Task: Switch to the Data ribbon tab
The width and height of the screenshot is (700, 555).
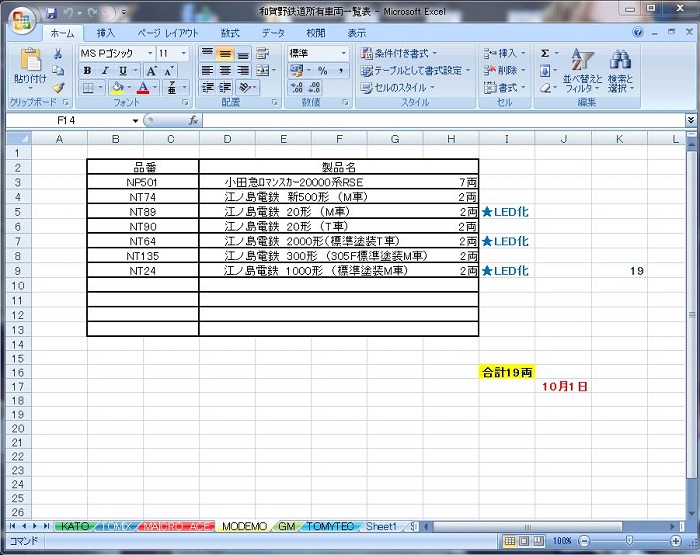Action: (x=273, y=33)
